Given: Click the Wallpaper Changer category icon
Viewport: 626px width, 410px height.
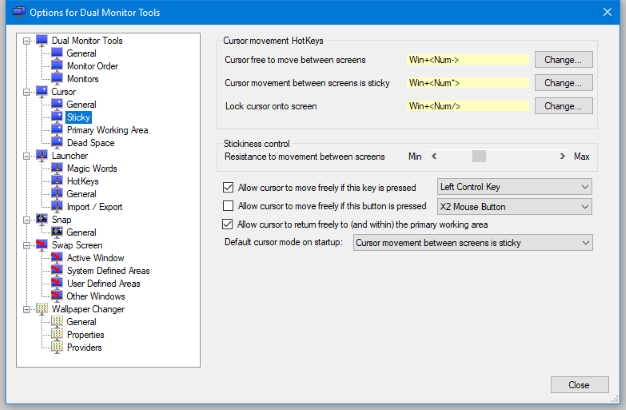Looking at the screenshot, I should pyautogui.click(x=42, y=309).
